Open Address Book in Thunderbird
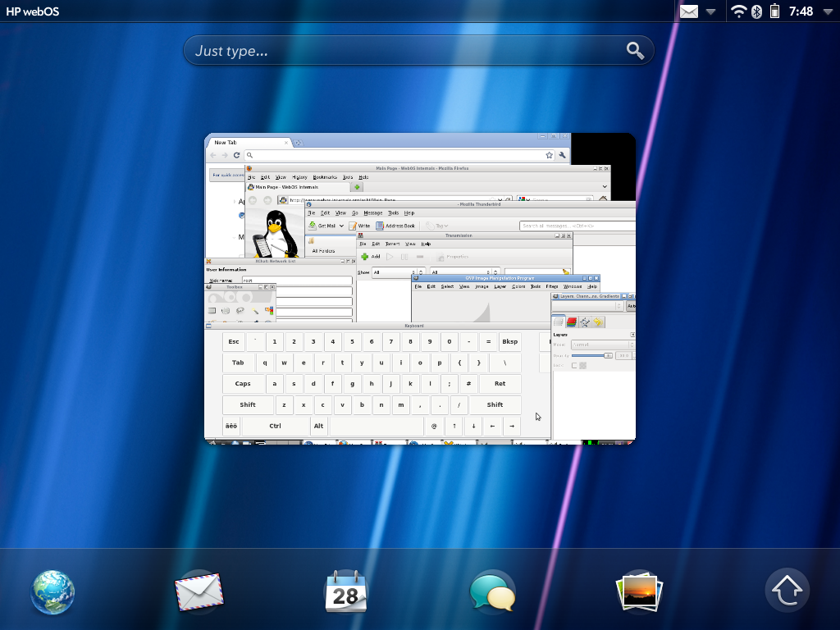 coord(395,226)
